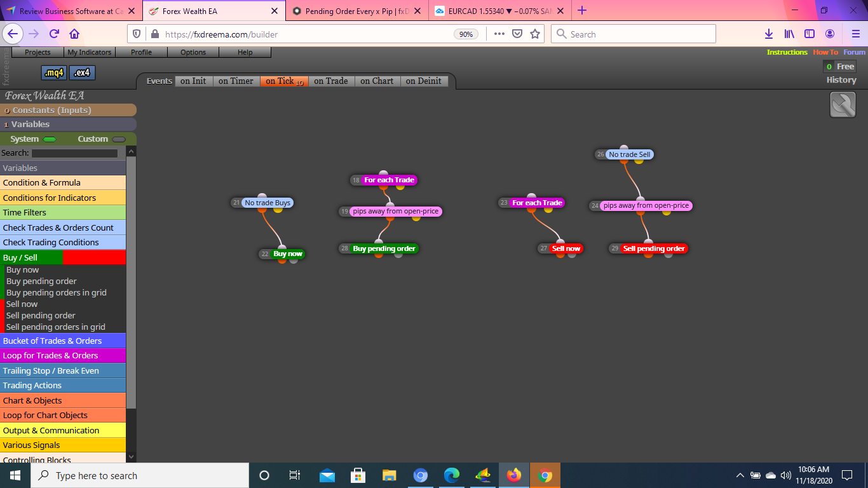Image resolution: width=868 pixels, height=488 pixels.
Task: Toggle the System blocks switch
Action: pos(50,139)
